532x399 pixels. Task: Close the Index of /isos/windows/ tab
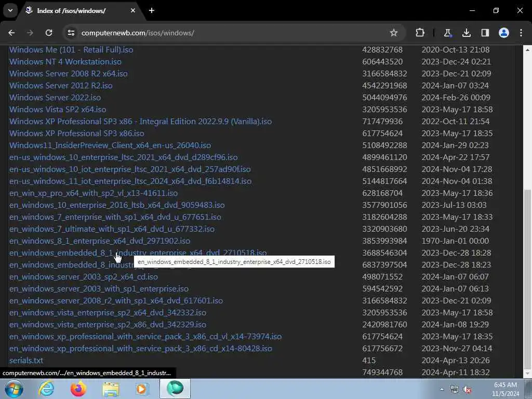coord(133,10)
